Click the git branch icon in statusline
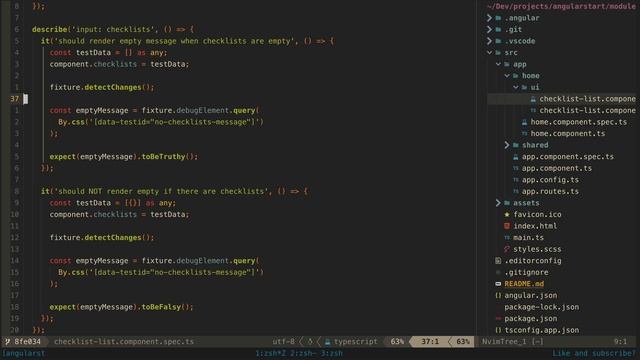 (x=7, y=342)
